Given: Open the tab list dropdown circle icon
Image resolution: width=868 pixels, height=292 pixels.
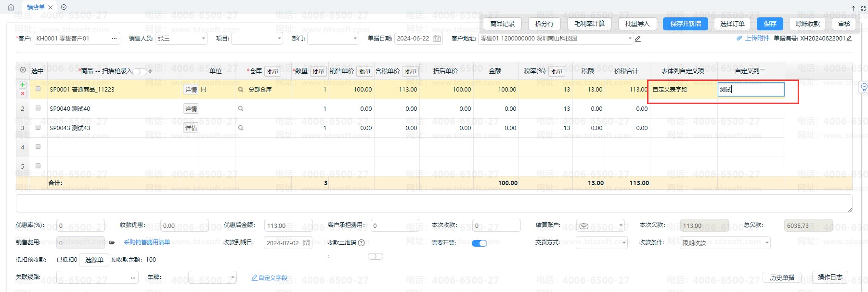Looking at the screenshot, I should tap(64, 7).
